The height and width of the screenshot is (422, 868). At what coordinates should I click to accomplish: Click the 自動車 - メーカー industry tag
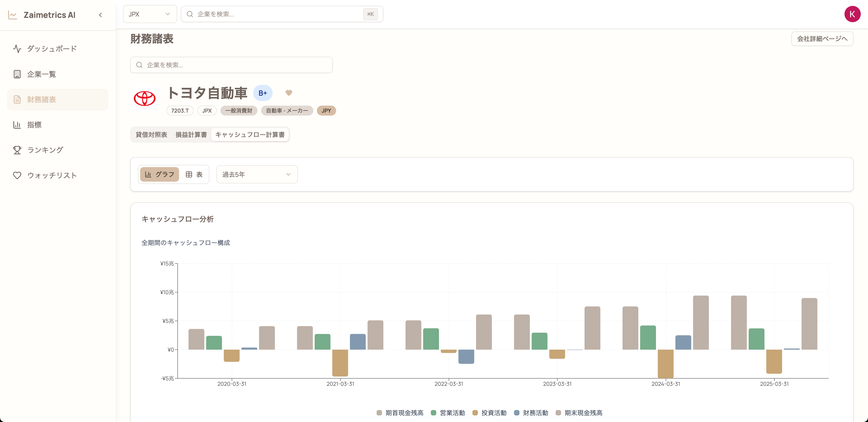click(287, 111)
